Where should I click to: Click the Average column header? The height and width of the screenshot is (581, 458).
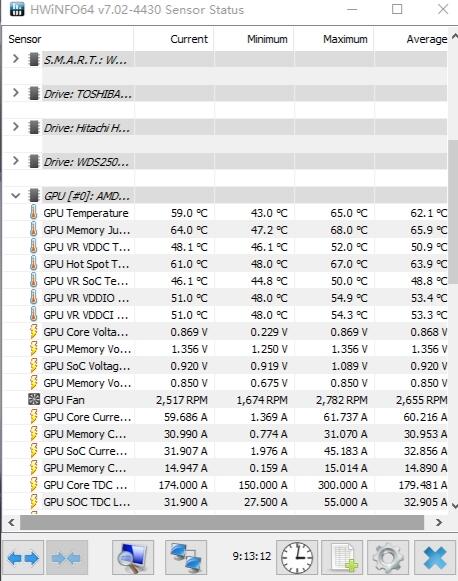(x=411, y=39)
